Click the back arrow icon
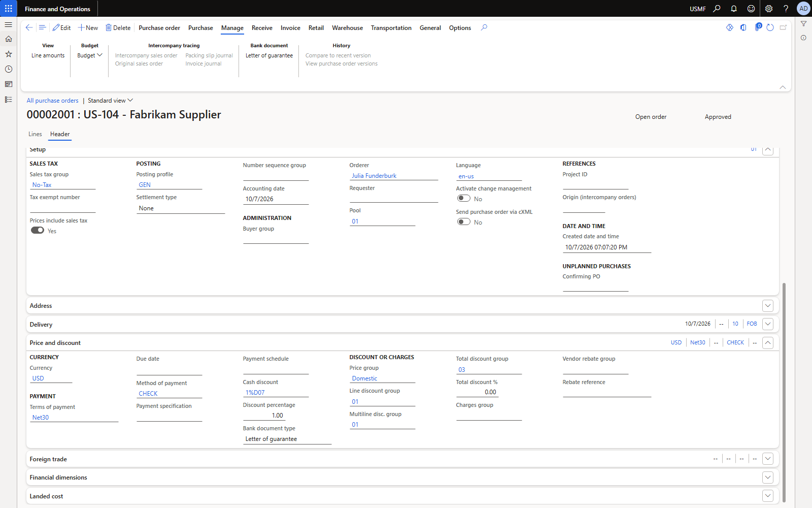Viewport: 812px width, 508px height. pos(29,27)
